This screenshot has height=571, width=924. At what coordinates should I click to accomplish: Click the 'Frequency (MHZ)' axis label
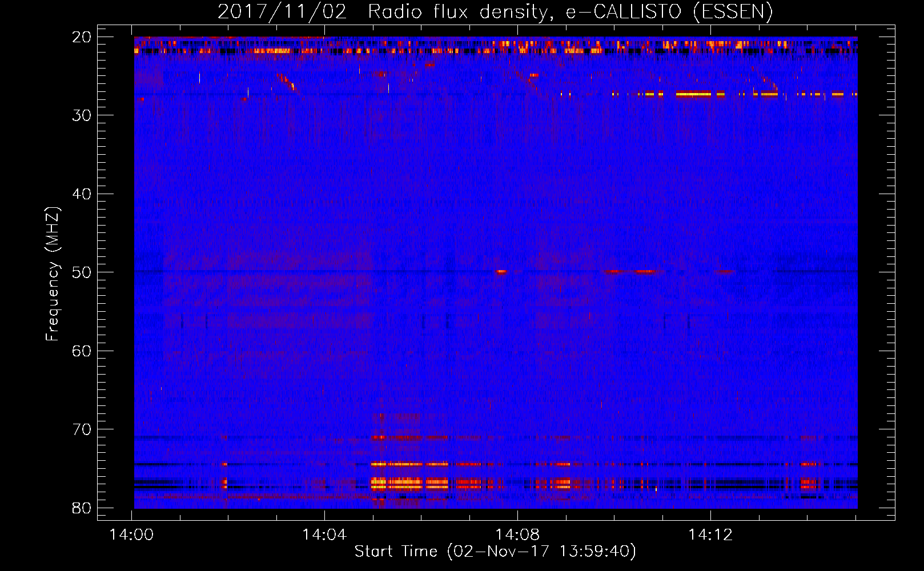(x=52, y=274)
